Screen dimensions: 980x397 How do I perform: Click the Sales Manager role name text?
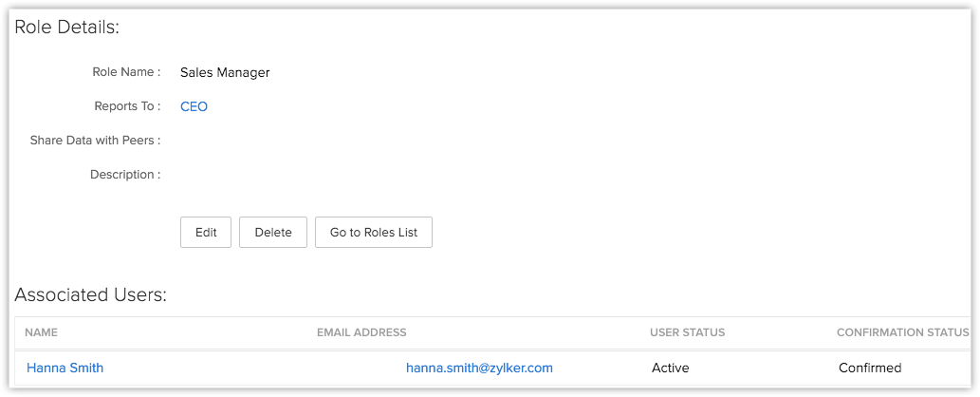point(225,72)
